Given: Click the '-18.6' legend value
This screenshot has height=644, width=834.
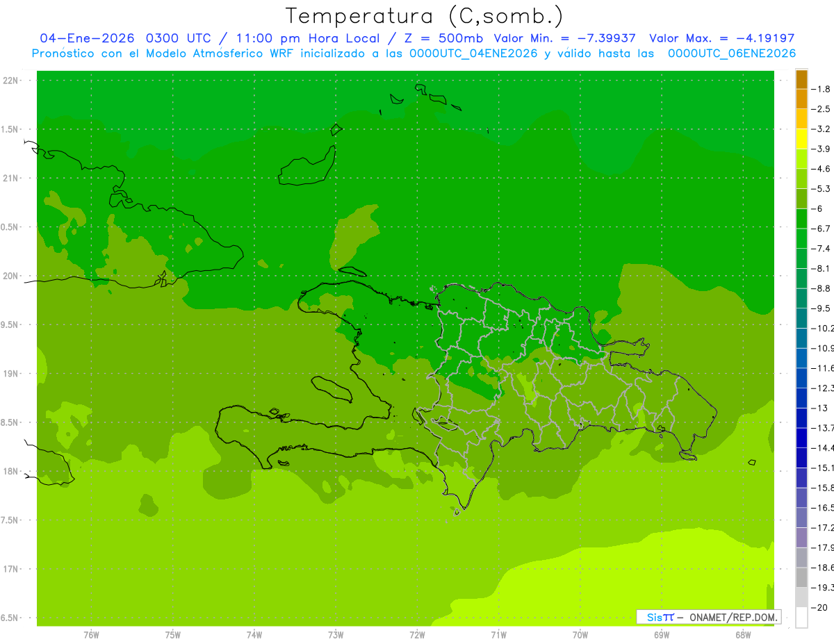Looking at the screenshot, I should click(x=823, y=568).
